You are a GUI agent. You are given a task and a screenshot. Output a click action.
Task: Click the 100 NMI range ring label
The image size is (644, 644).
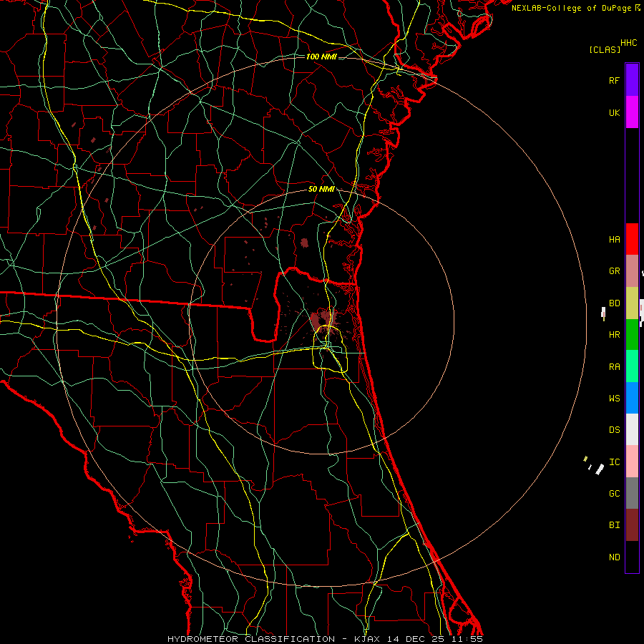click(321, 57)
